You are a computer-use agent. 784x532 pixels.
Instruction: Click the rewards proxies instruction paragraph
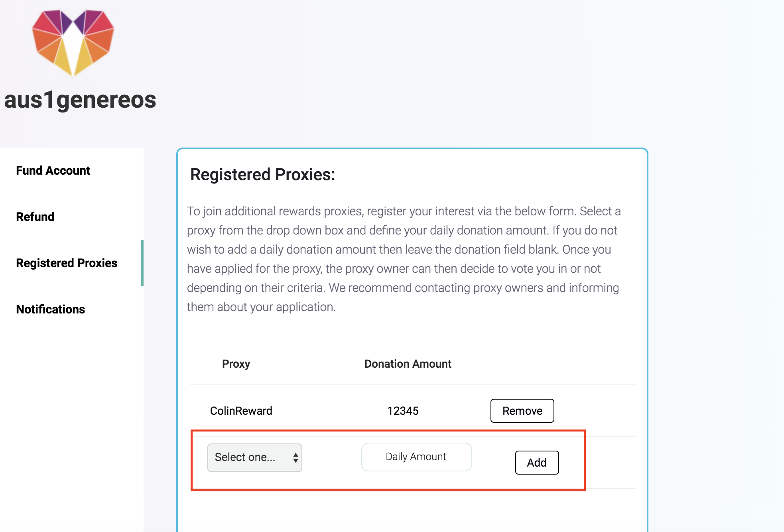coord(404,259)
